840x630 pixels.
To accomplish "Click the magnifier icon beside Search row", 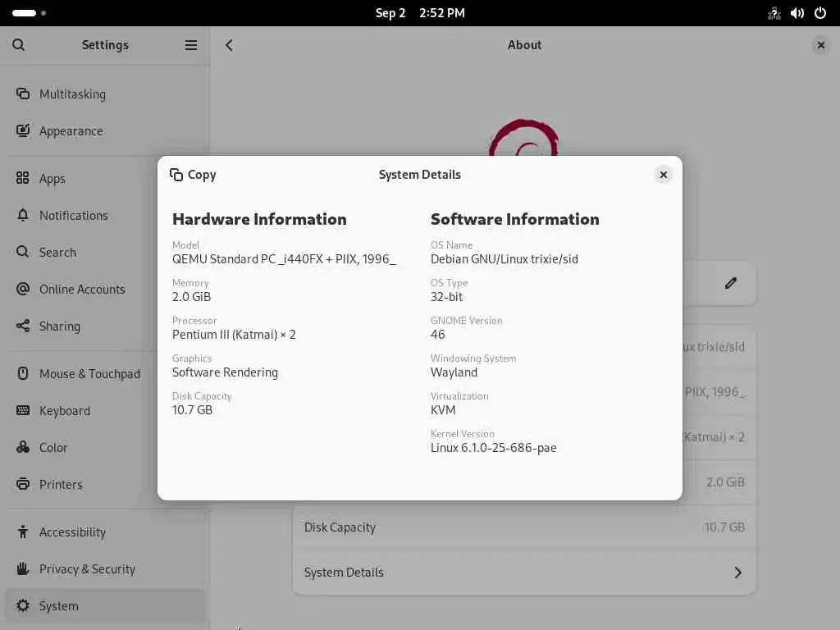I will (22, 252).
